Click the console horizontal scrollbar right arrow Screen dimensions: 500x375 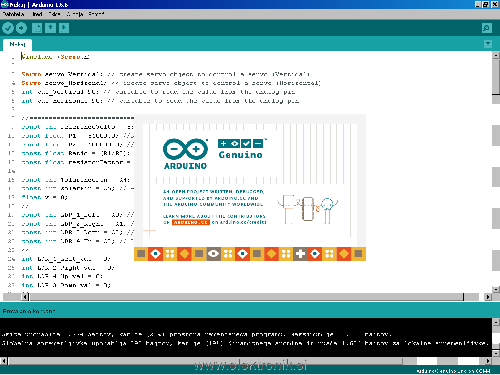pyautogui.click(x=488, y=361)
